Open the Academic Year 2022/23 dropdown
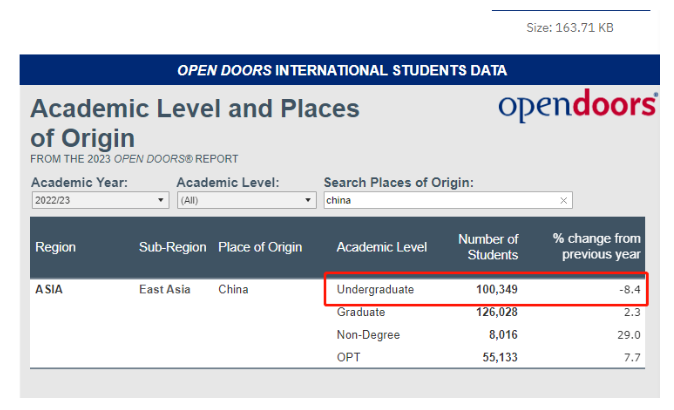This screenshot has height=410, width=674. pyautogui.click(x=100, y=200)
